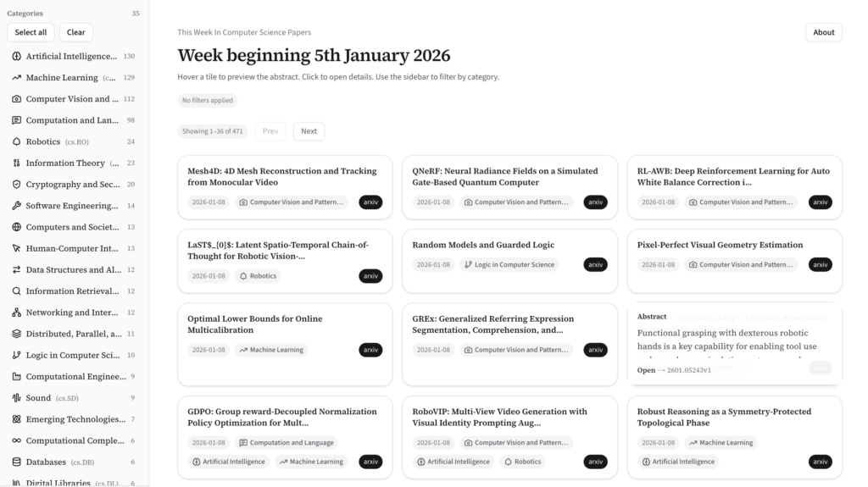
Task: Click the Machine Learning trend icon in sidebar
Action: [17, 78]
